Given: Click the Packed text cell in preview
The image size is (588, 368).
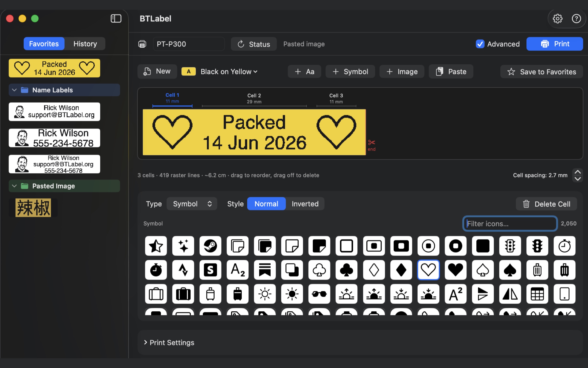Looking at the screenshot, I should click(x=254, y=132).
